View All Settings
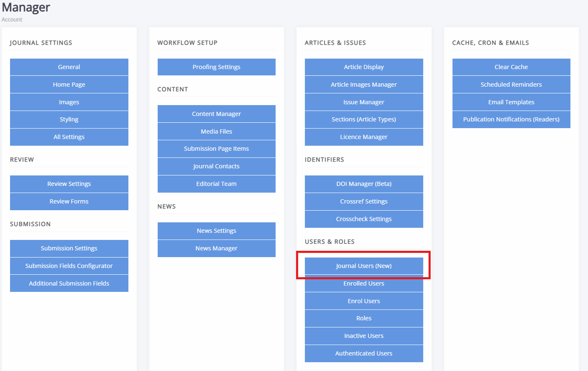This screenshot has width=588, height=371. [69, 137]
